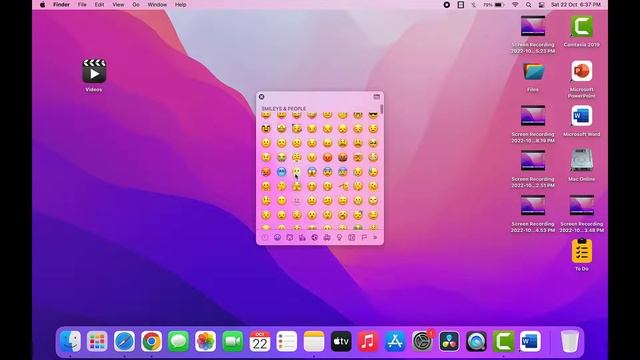
Task: Open Notes from the Dock
Action: coord(314,341)
